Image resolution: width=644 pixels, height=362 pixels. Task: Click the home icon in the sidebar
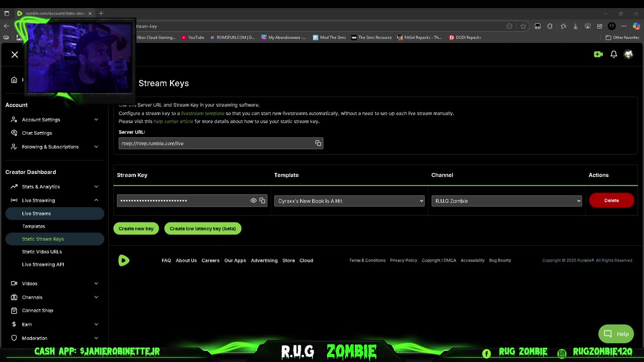click(14, 79)
